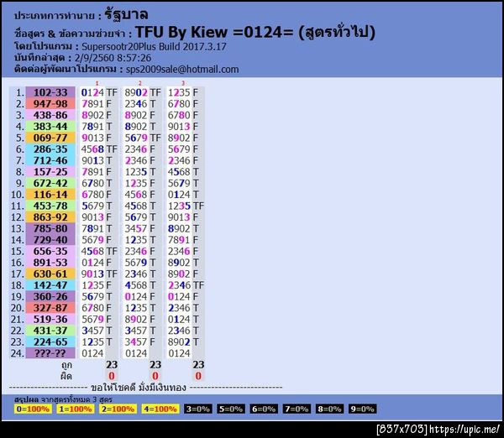This screenshot has height=438, width=504.
Task: Click formula 1 entry 3457 T in row 22
Action: pyautogui.click(x=97, y=331)
